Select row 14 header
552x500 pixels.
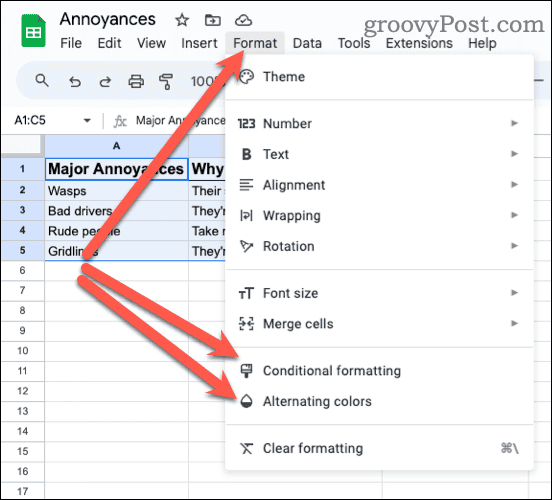coord(23,431)
